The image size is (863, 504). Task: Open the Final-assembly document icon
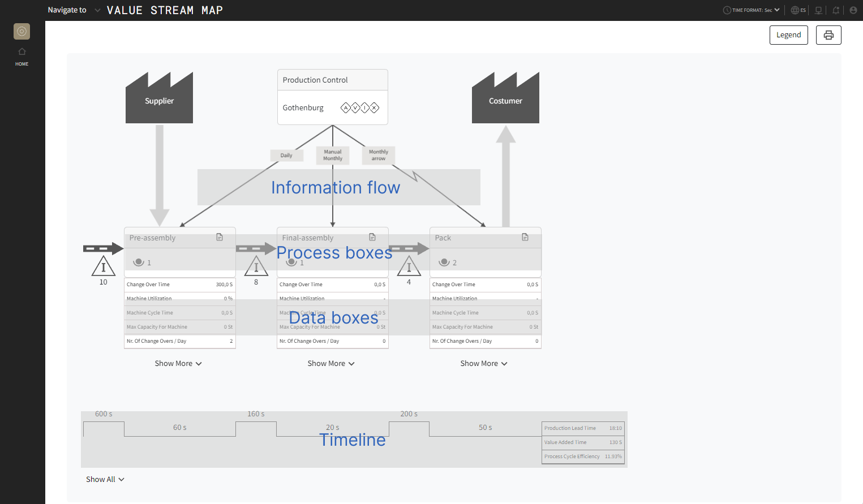pyautogui.click(x=372, y=238)
